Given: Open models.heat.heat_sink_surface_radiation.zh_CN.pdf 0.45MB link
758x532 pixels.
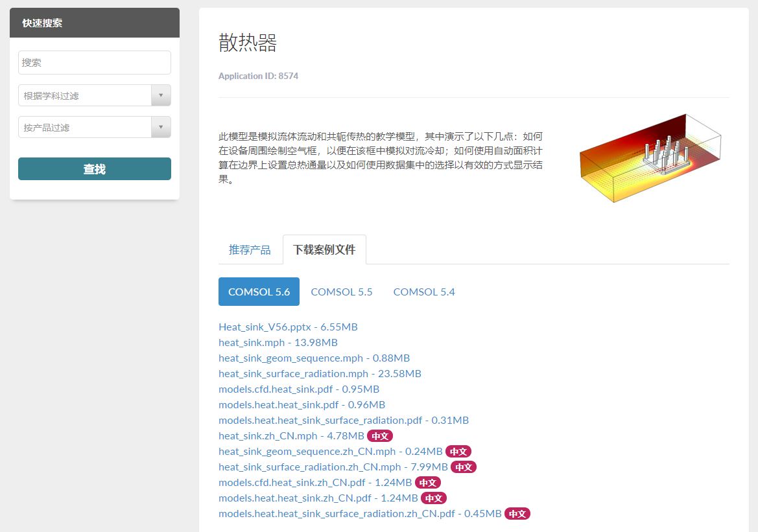Looking at the screenshot, I should [360, 514].
